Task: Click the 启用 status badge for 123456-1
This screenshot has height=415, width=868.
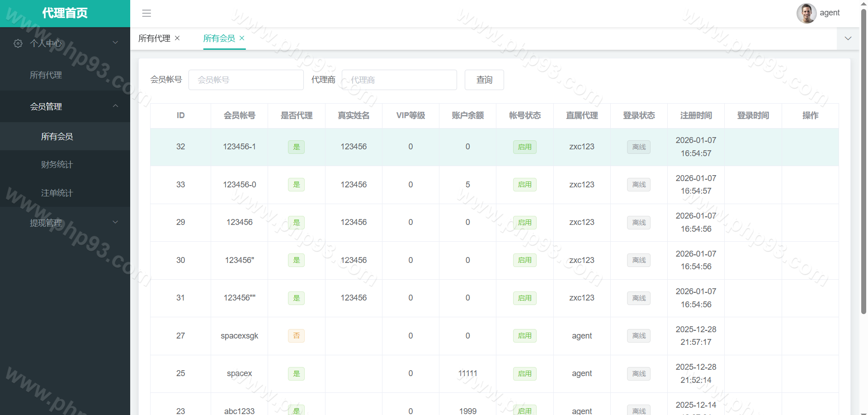Action: coord(524,147)
